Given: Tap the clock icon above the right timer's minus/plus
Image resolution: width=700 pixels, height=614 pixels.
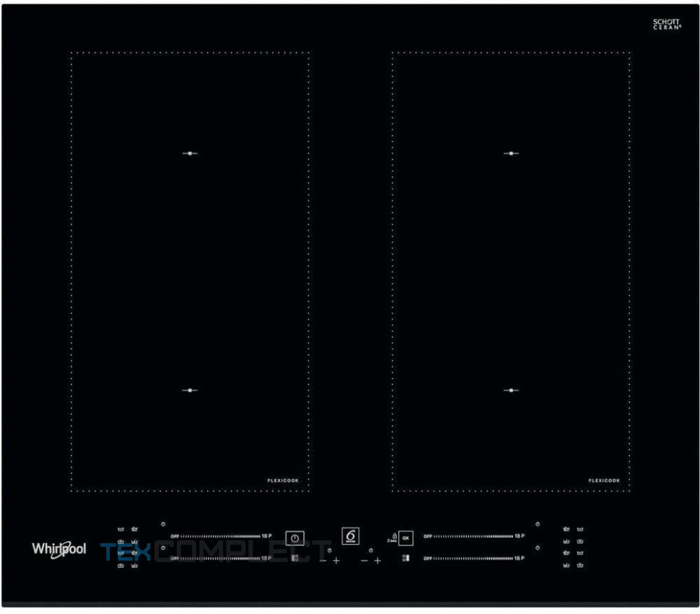Looking at the screenshot, I should [370, 551].
